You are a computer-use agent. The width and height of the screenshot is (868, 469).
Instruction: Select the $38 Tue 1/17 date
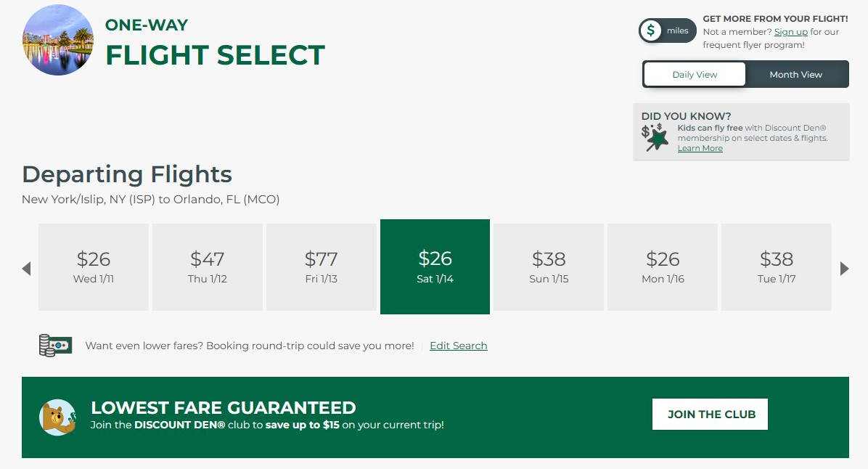(x=777, y=267)
